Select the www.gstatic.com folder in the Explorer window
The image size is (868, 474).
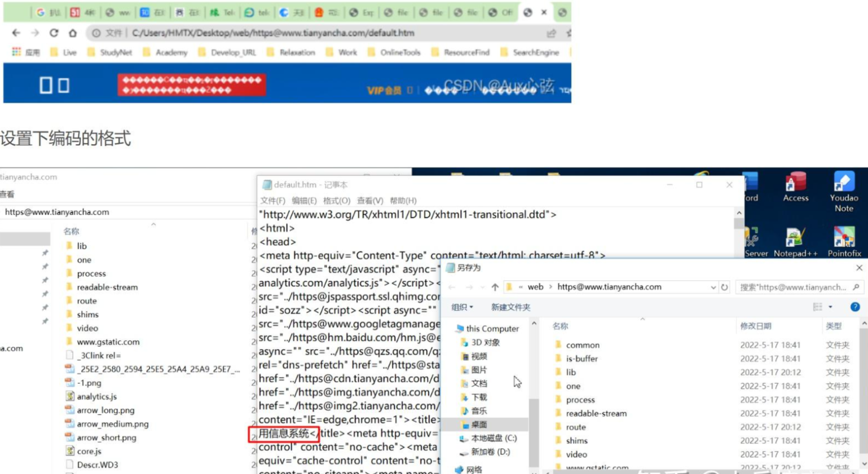coord(102,342)
